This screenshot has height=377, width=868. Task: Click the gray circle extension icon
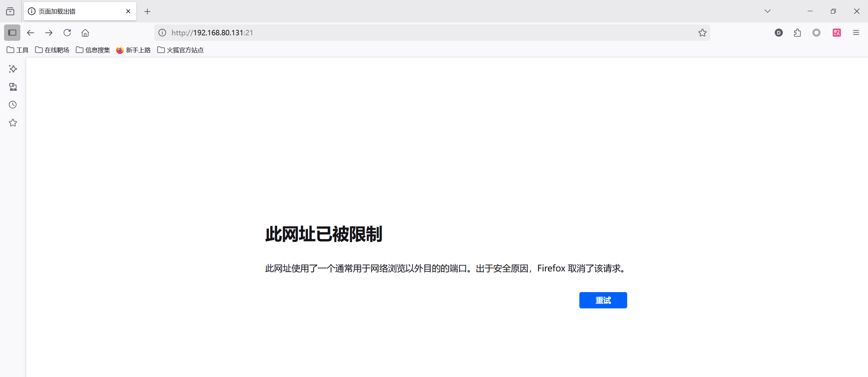pos(816,33)
